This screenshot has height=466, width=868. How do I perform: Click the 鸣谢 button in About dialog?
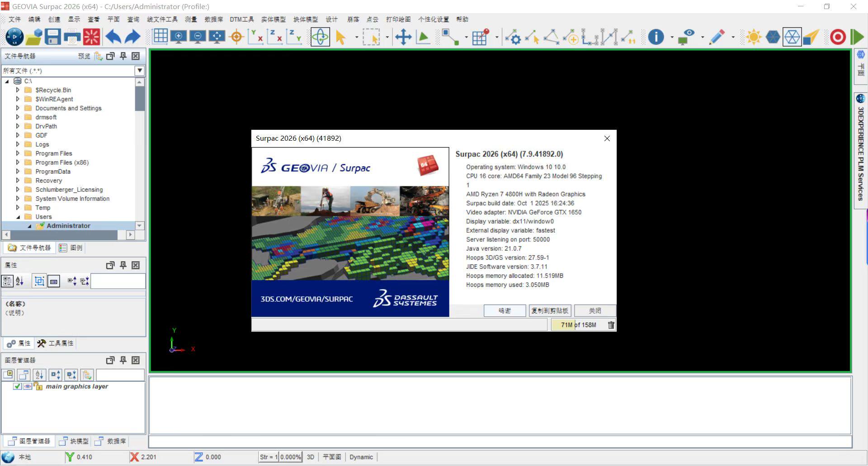(x=505, y=311)
